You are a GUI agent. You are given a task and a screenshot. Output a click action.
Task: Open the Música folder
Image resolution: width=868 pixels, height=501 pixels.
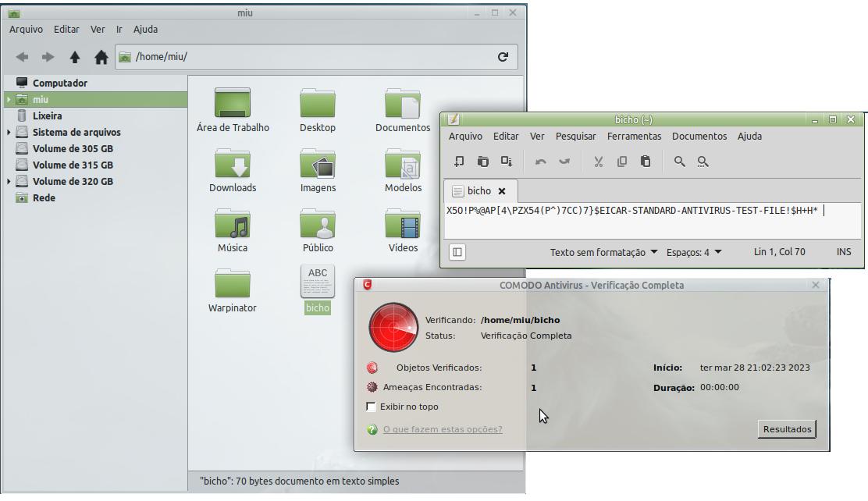(x=233, y=230)
